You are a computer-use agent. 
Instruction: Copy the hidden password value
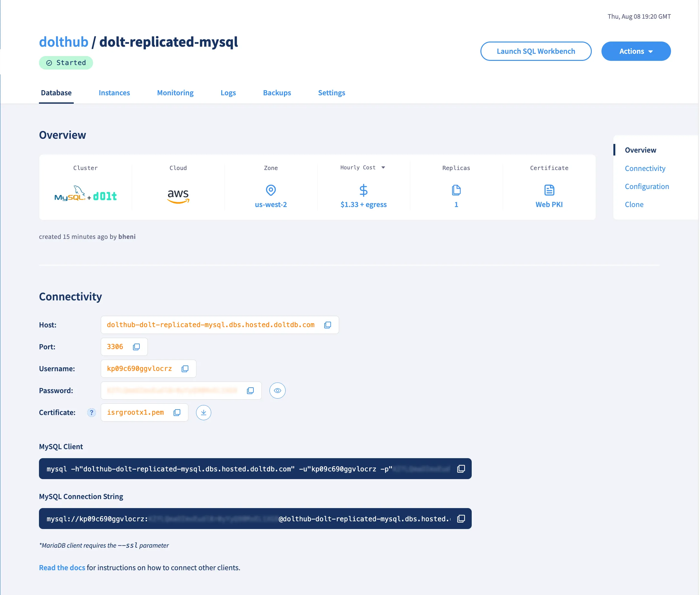[x=250, y=391]
